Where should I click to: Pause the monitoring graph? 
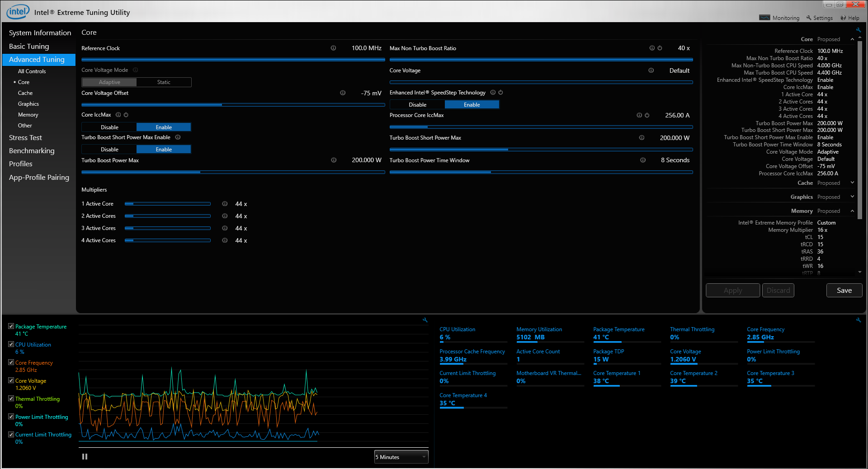[85, 456]
